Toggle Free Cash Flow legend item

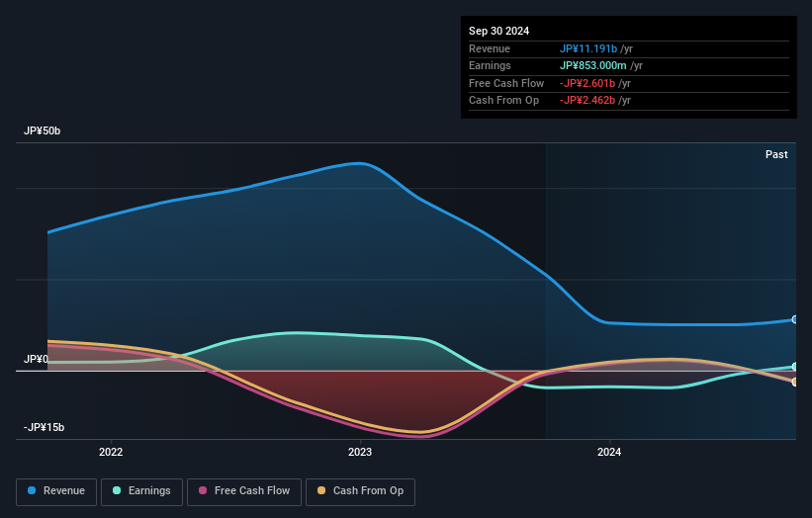pos(243,491)
